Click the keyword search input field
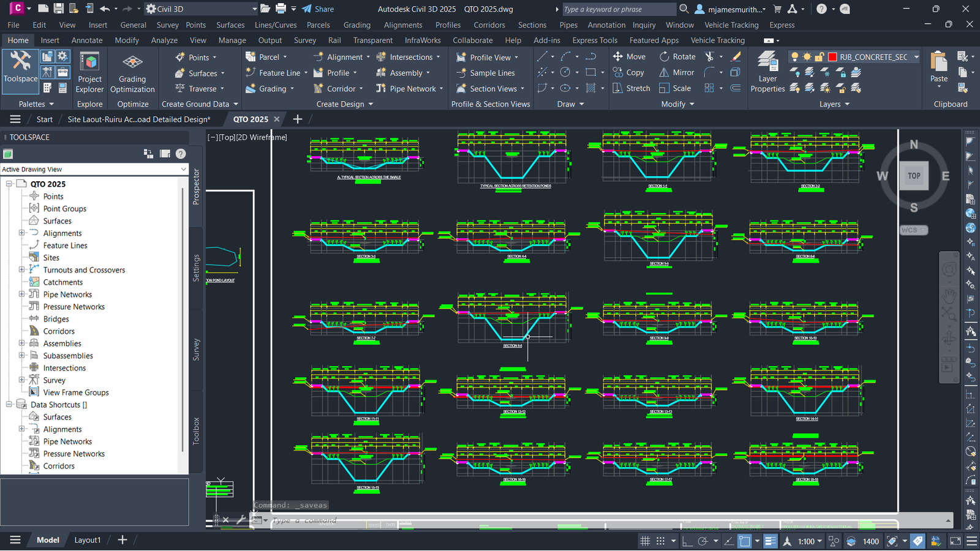 click(619, 9)
